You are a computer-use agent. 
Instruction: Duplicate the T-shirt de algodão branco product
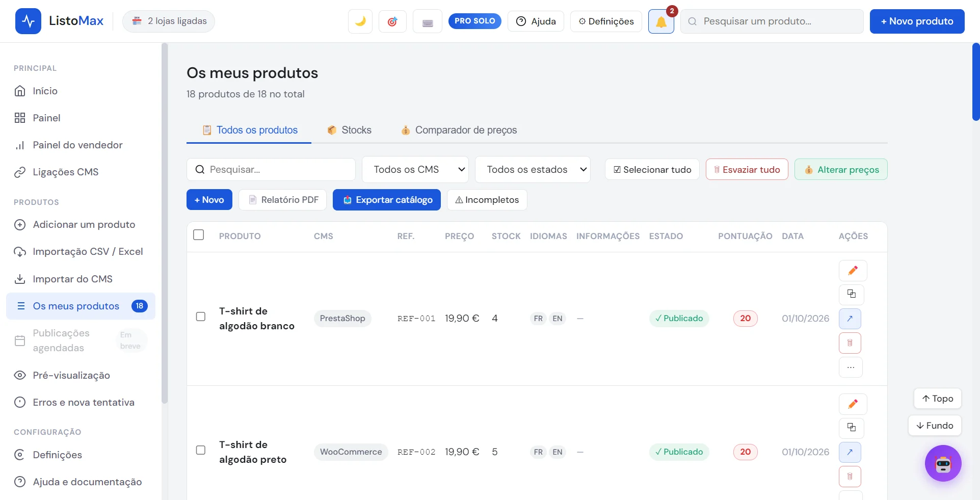(851, 294)
